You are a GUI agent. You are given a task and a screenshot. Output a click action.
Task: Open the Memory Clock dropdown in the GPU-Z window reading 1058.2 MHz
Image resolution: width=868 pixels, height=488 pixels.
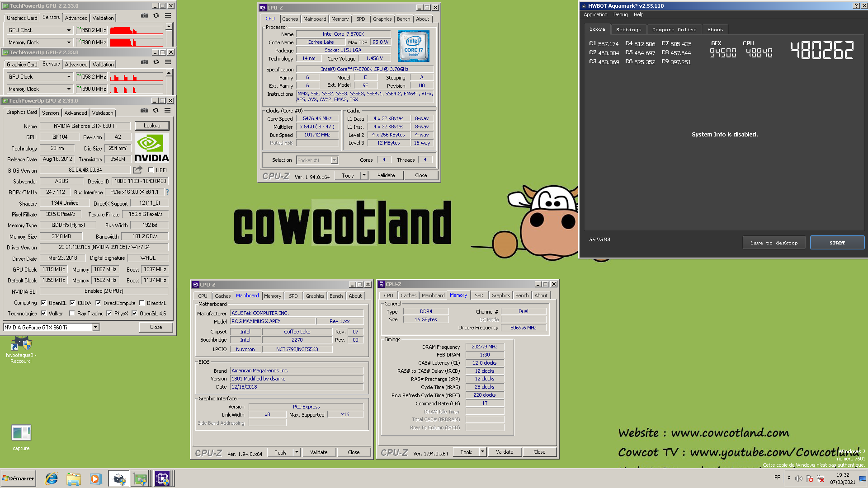(69, 89)
